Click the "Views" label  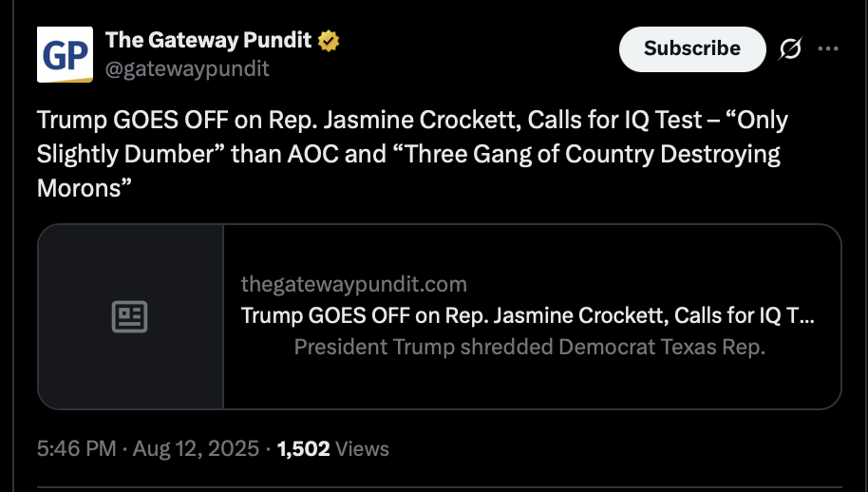click(362, 448)
